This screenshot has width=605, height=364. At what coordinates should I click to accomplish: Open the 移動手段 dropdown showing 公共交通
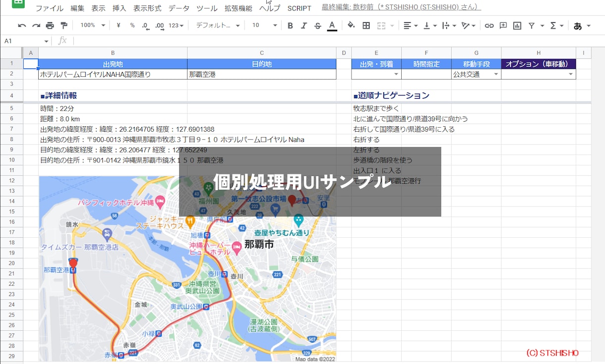pyautogui.click(x=496, y=74)
